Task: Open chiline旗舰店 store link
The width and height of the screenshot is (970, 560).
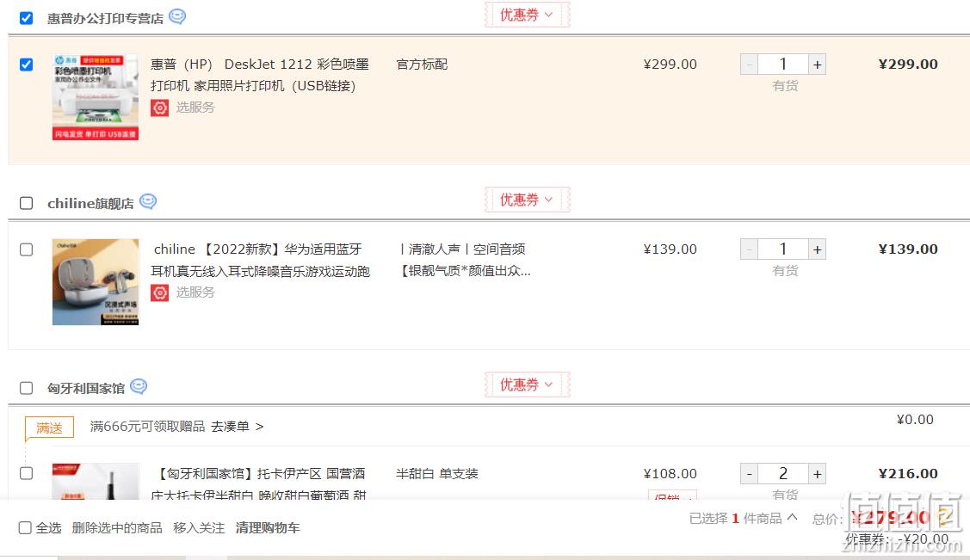Action: (90, 203)
